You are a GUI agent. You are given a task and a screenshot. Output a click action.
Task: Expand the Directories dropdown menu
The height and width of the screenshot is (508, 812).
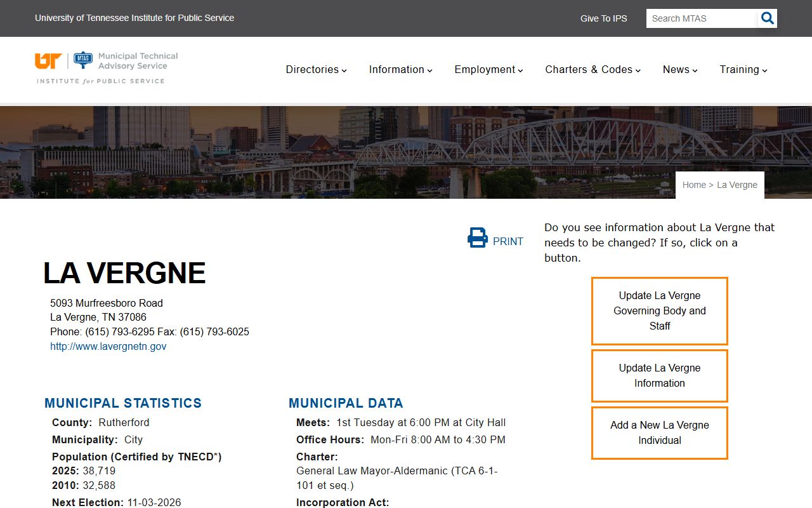point(316,70)
